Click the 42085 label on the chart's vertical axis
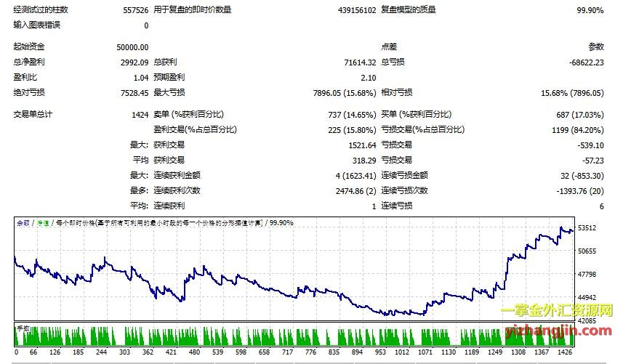Screen dimensions: 623x364 pyautogui.click(x=587, y=320)
